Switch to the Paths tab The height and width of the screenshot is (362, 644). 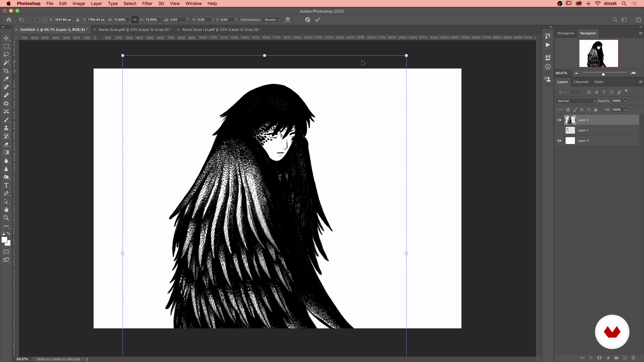click(599, 82)
